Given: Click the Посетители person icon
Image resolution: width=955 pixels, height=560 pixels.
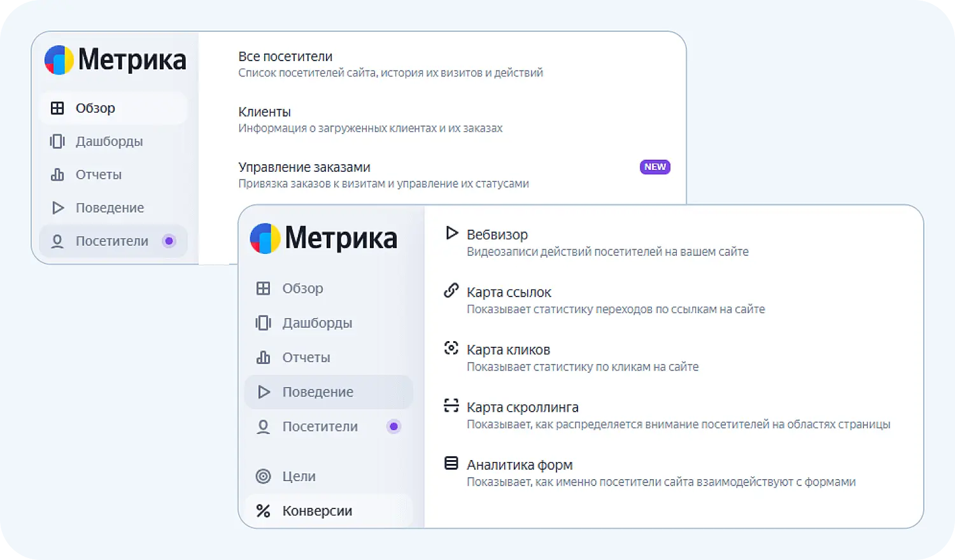Looking at the screenshot, I should pyautogui.click(x=263, y=426).
